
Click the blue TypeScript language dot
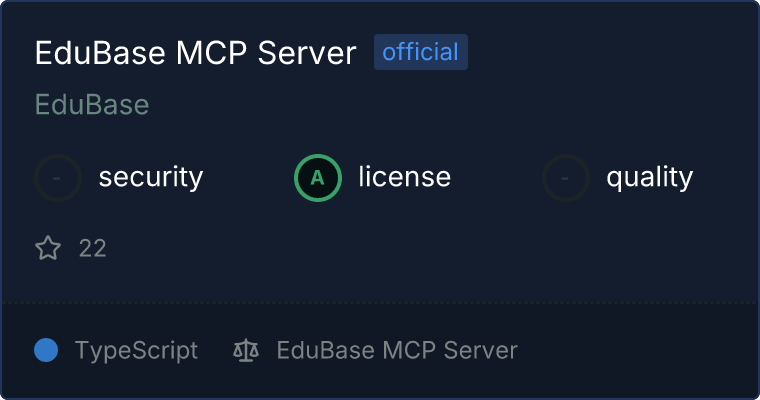[46, 350]
